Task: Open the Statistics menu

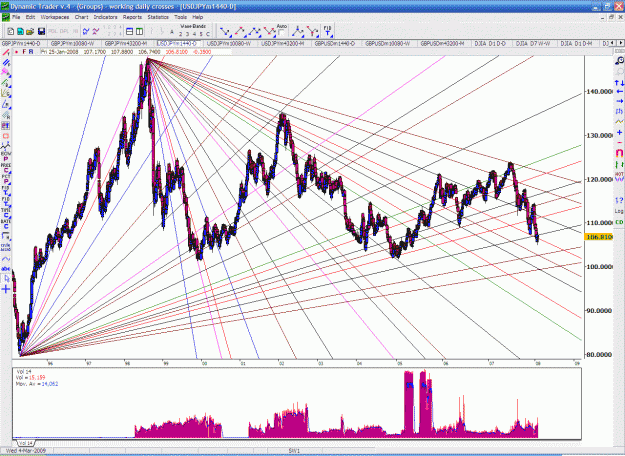Action: tap(158, 17)
